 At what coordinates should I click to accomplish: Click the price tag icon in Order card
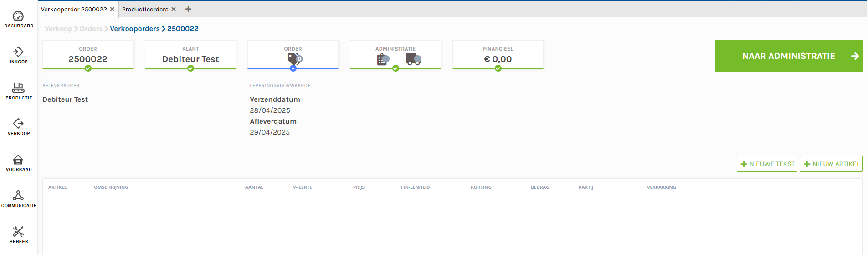coord(294,59)
